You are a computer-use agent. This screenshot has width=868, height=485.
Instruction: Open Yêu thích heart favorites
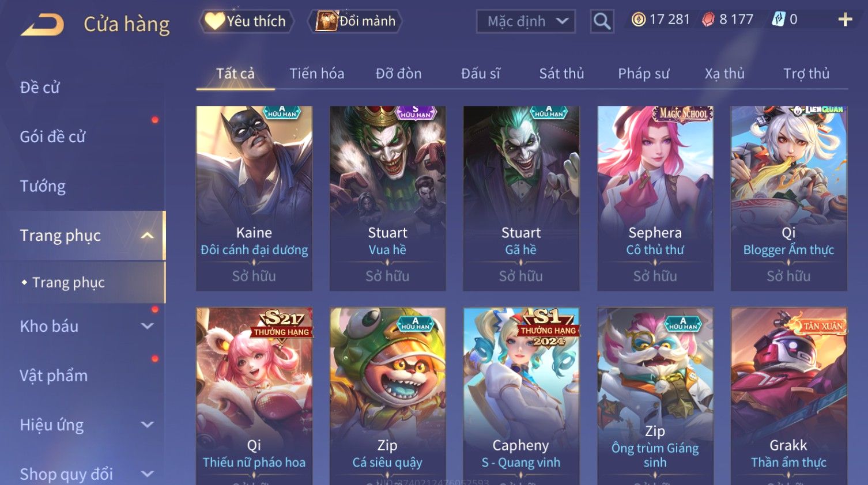pyautogui.click(x=247, y=21)
